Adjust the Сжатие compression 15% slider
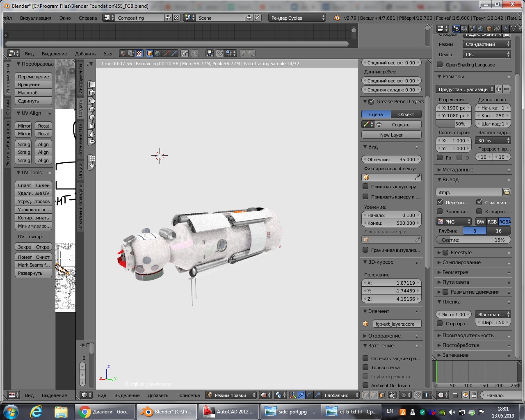 (473, 240)
